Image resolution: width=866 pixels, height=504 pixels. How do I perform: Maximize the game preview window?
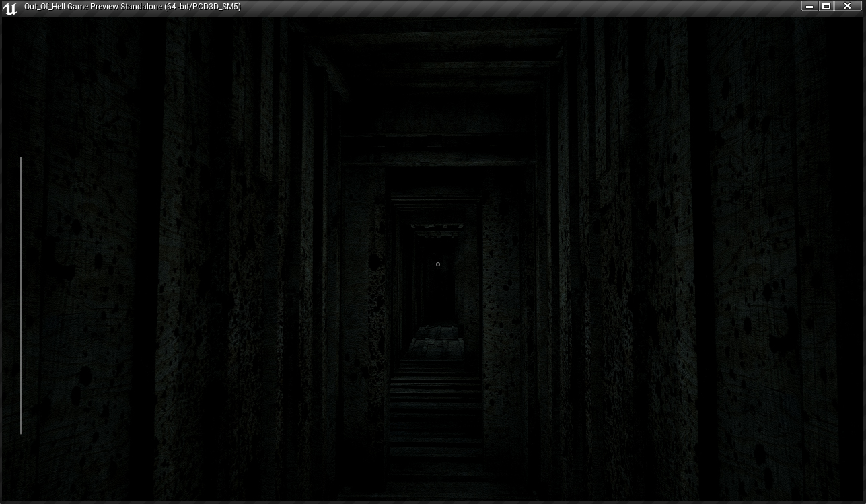pyautogui.click(x=827, y=6)
